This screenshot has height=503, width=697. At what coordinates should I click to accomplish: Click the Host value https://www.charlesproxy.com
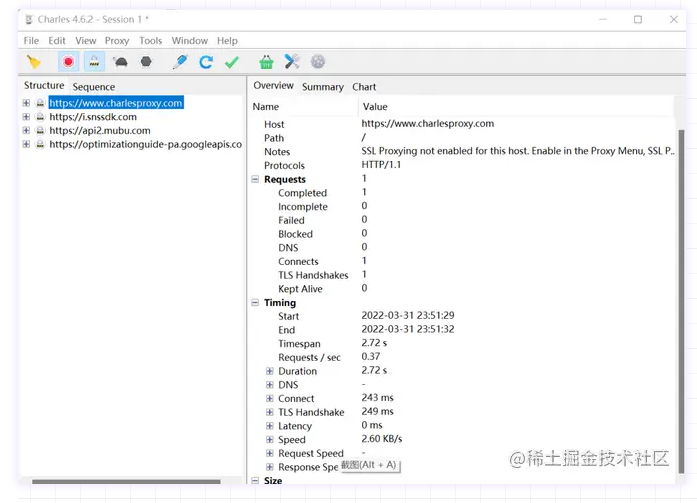(428, 124)
